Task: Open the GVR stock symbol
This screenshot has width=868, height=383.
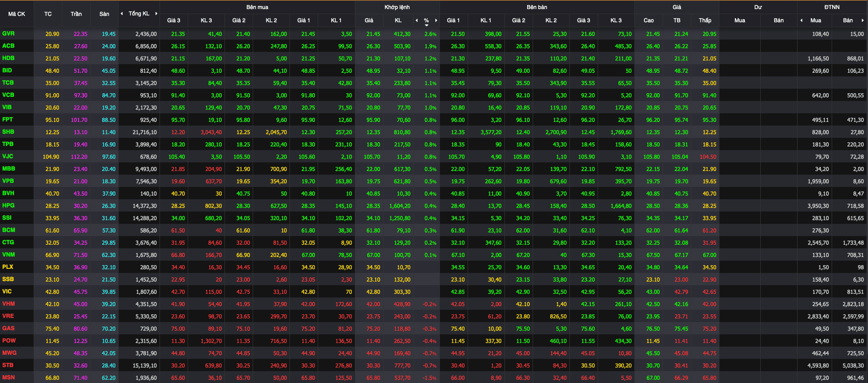Action: (x=8, y=34)
